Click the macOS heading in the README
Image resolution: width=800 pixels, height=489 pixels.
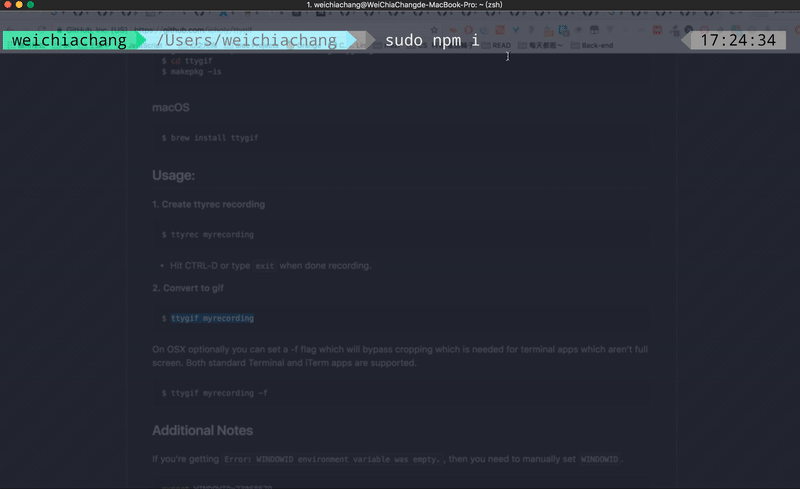171,108
